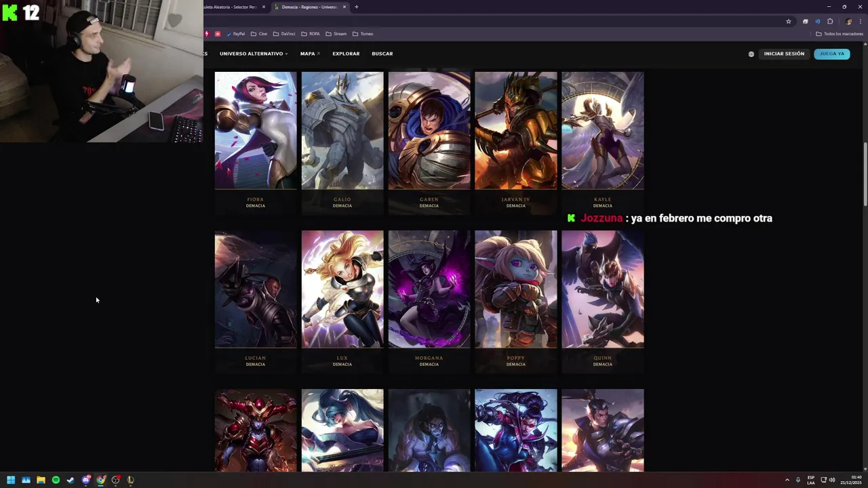
Task: Click the Iniciar Sesión button
Action: pyautogui.click(x=784, y=54)
